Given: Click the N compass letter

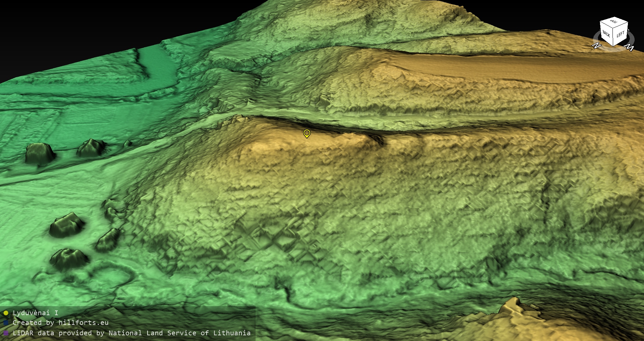Looking at the screenshot, I should pos(596,45).
